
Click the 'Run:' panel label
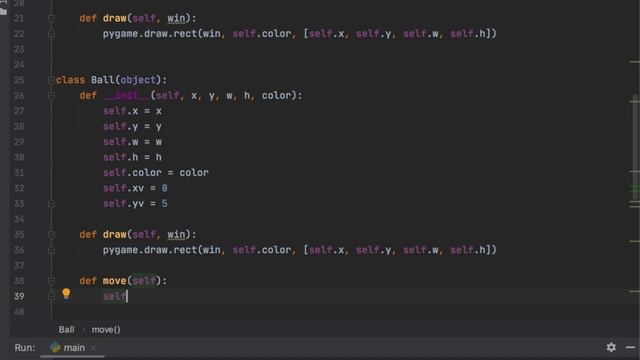(25, 348)
